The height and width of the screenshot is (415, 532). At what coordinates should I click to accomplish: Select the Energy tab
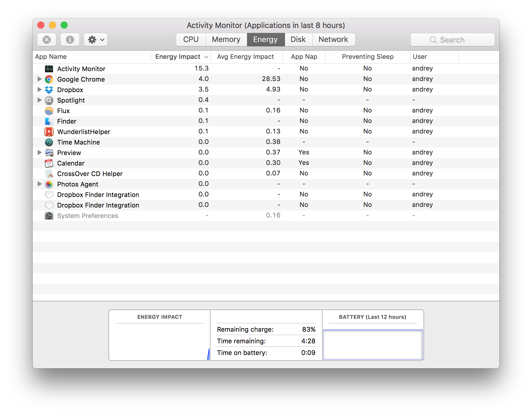coord(266,40)
